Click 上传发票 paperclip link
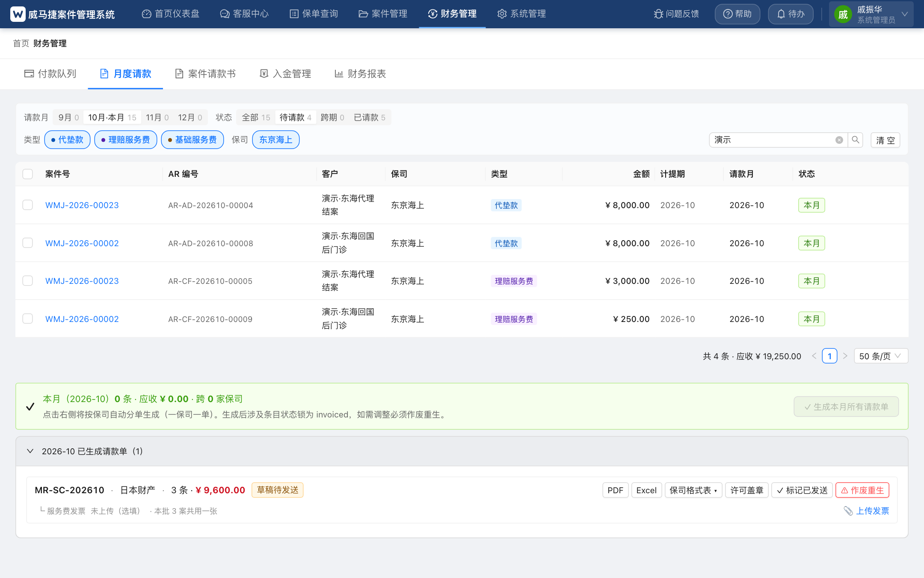 point(867,511)
